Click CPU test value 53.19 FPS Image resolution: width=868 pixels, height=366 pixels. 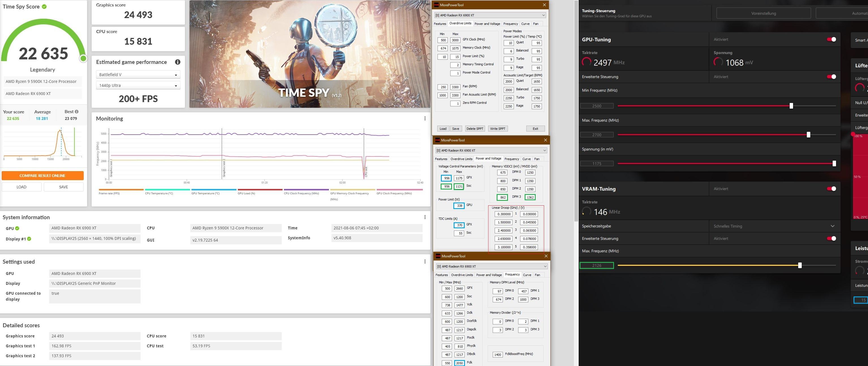click(236, 346)
